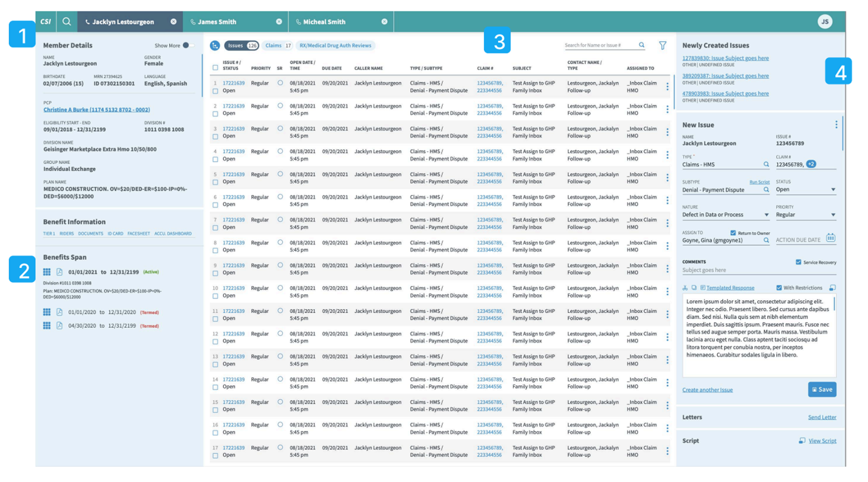The height and width of the screenshot is (482, 868).
Task: Click the magnifier in the issue search box
Action: (642, 45)
